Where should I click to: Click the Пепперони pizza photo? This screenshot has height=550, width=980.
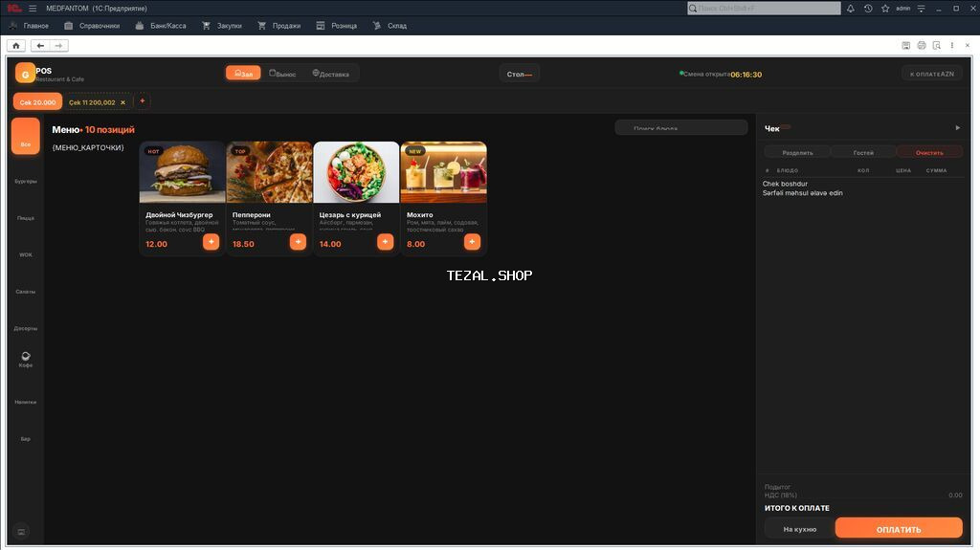[x=269, y=172]
